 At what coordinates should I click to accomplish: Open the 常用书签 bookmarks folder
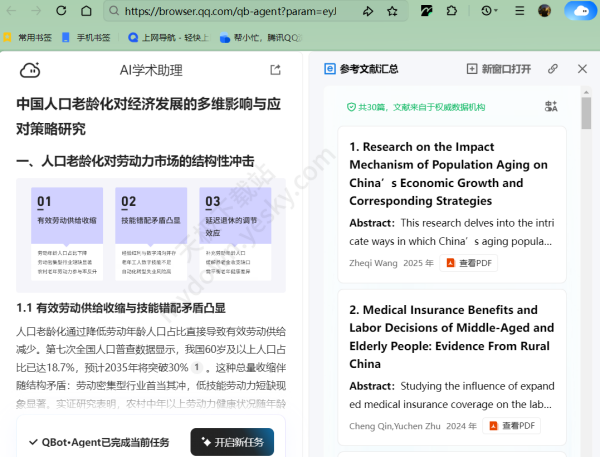pyautogui.click(x=28, y=37)
